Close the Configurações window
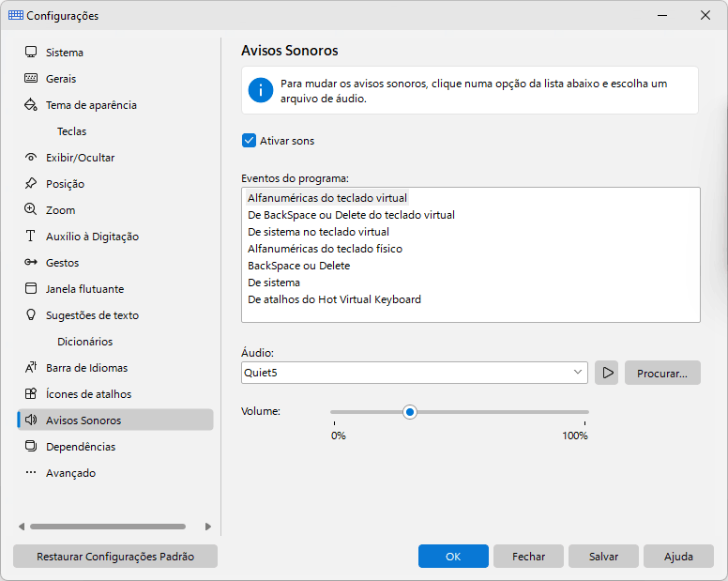Screen dimensions: 728x581 [x=705, y=15]
